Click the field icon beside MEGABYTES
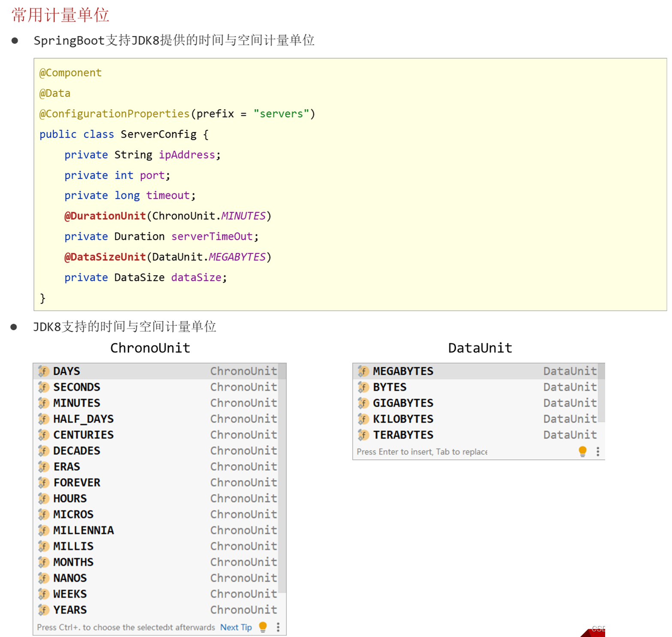 pyautogui.click(x=363, y=371)
